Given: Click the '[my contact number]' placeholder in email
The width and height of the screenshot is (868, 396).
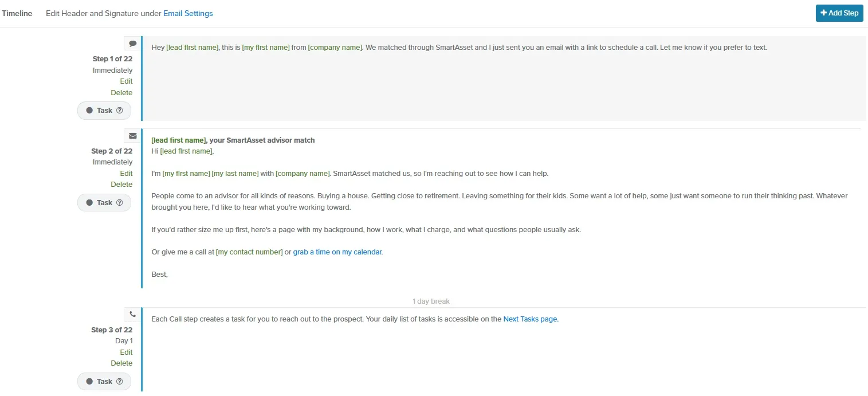Looking at the screenshot, I should tap(249, 252).
